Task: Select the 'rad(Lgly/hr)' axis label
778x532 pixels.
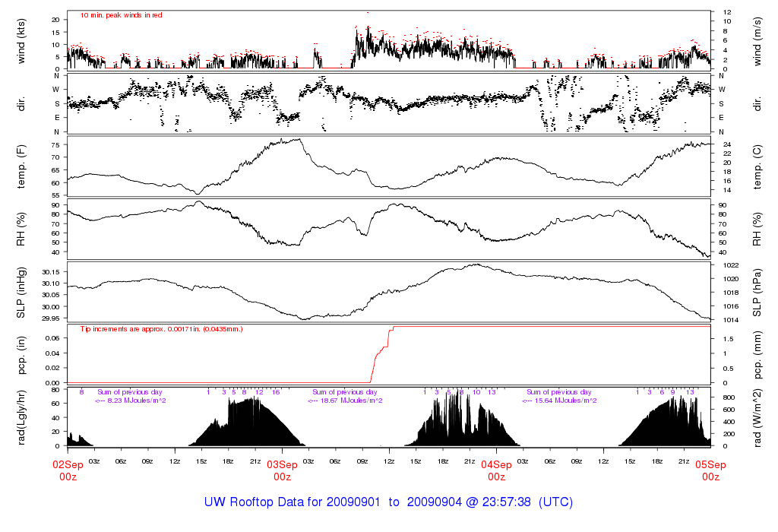Action: (x=21, y=417)
